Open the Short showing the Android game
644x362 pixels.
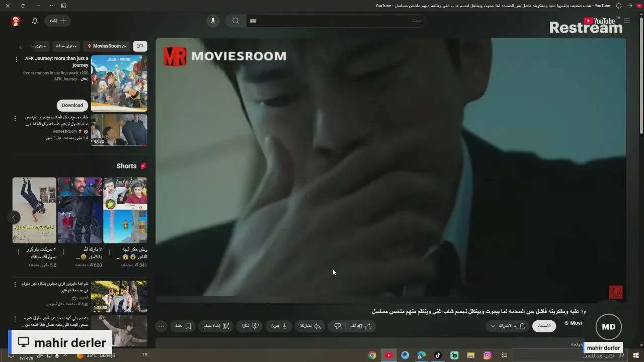125,210
